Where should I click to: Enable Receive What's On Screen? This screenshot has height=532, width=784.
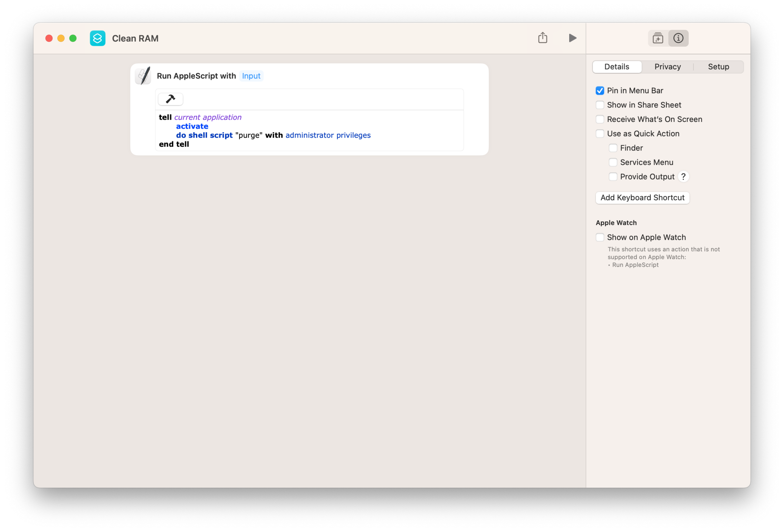click(x=600, y=119)
